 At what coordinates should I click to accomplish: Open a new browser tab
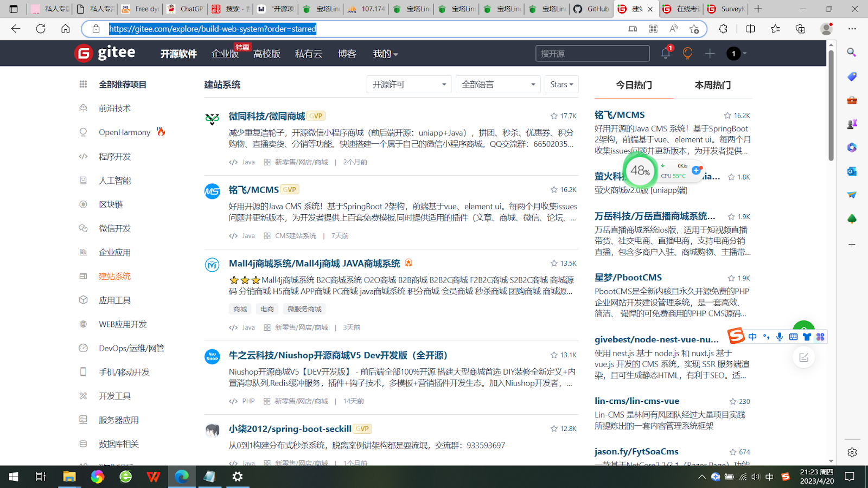758,9
